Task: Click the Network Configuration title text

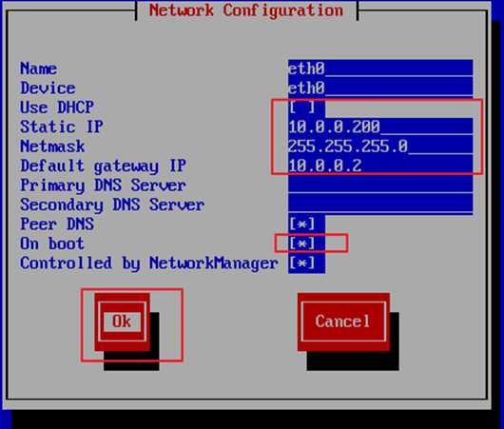Action: 246,10
